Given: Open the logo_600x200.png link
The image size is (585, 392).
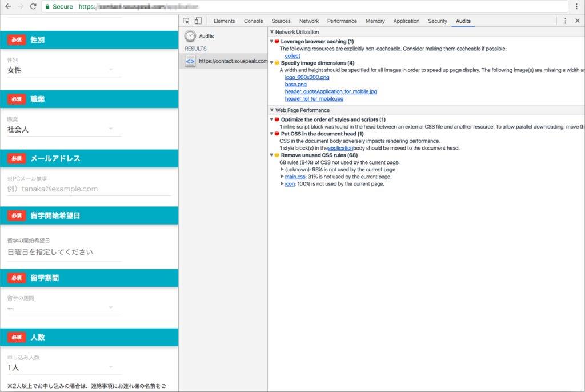Looking at the screenshot, I should pyautogui.click(x=307, y=77).
